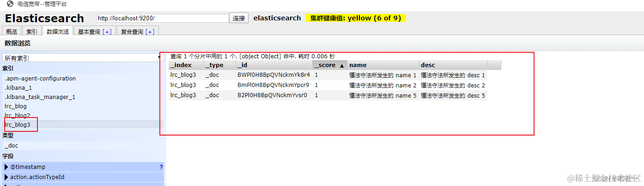Click the cell containing name 2
Image resolution: width=644 pixels, height=186 pixels.
pyautogui.click(x=383, y=85)
